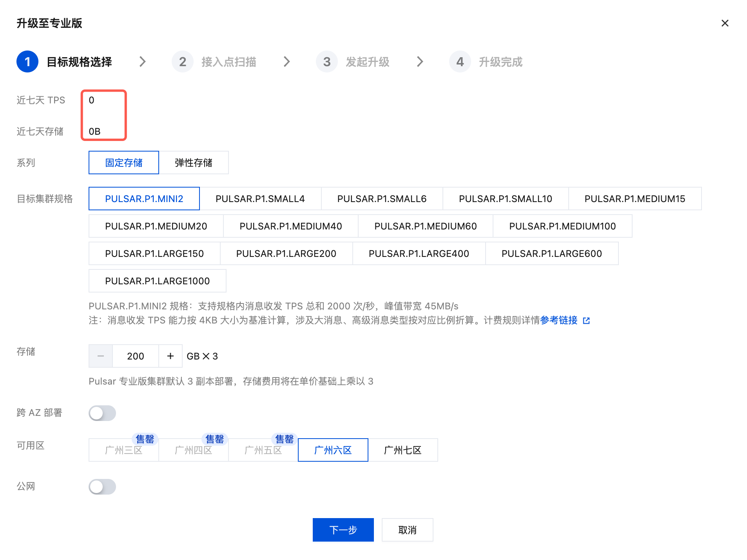747x560 pixels.
Task: Click chevron arrow after 目标规格选择
Action: 143,61
